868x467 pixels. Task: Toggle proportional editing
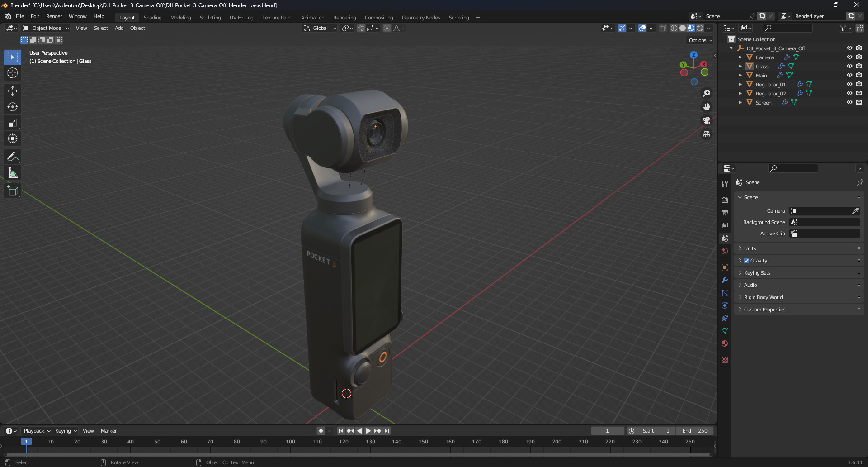[387, 28]
